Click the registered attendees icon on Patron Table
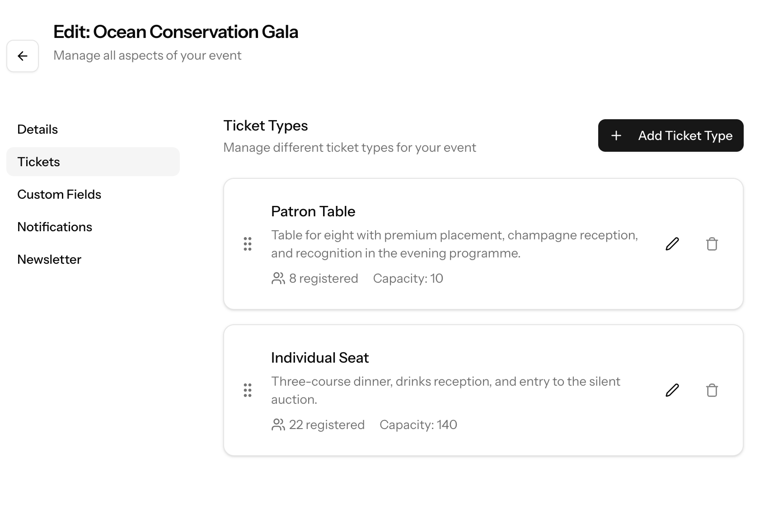The image size is (769, 532). pyautogui.click(x=277, y=278)
